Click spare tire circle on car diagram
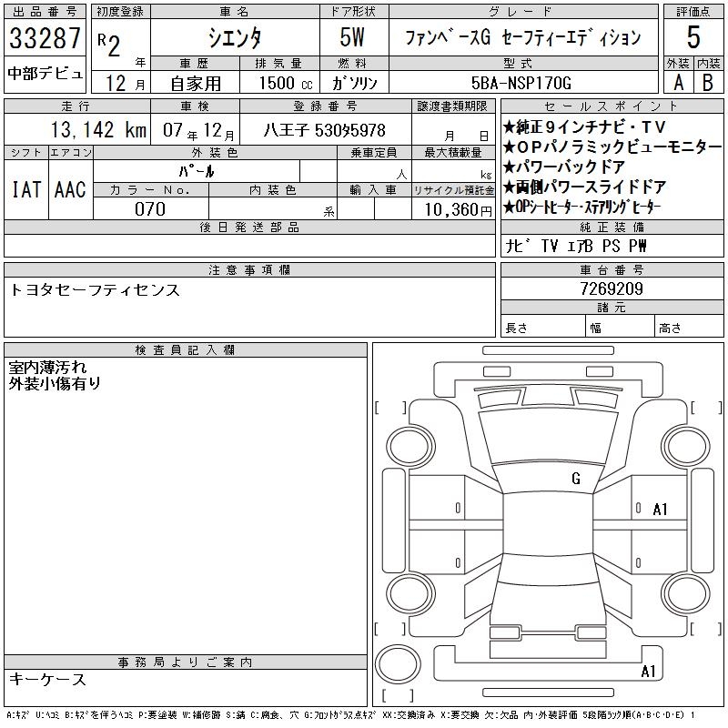Viewport: 728px width, 728px height. click(x=398, y=664)
